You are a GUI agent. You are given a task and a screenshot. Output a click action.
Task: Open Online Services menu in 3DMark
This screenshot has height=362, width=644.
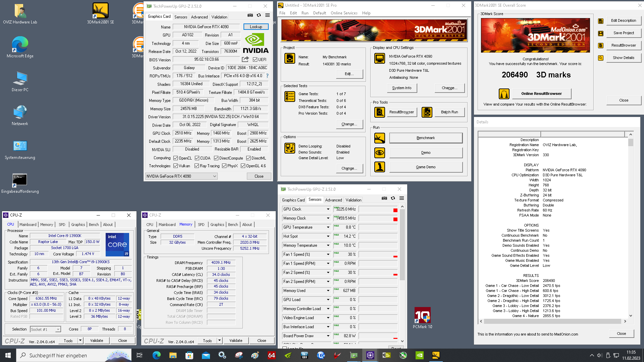tap(344, 13)
